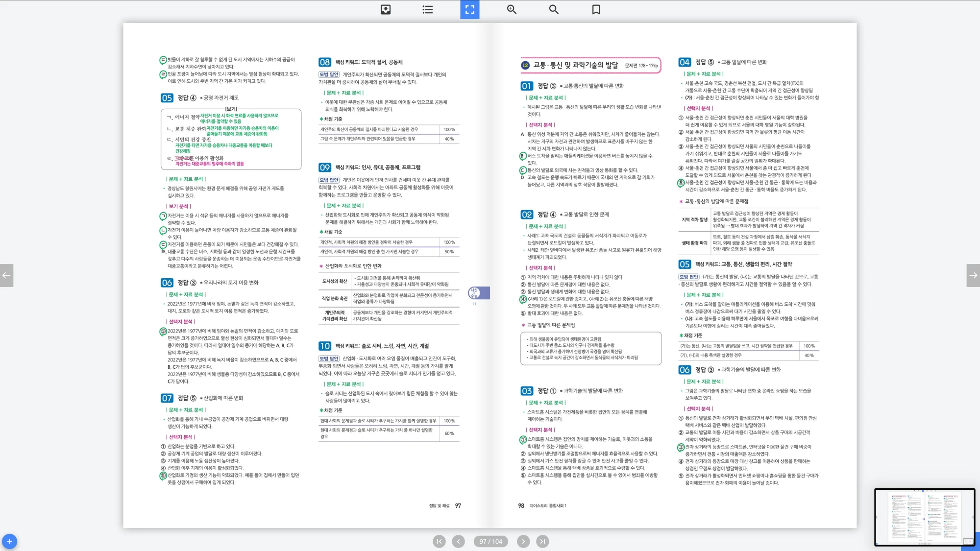This screenshot has height=551, width=980.
Task: Click the left-edge back arrow
Action: coord(7,275)
